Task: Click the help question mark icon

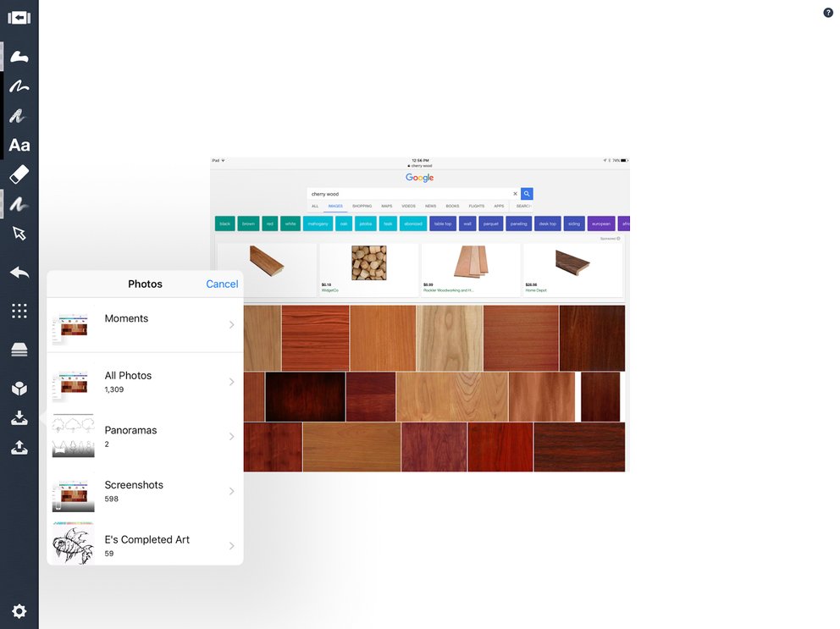Action: click(827, 13)
